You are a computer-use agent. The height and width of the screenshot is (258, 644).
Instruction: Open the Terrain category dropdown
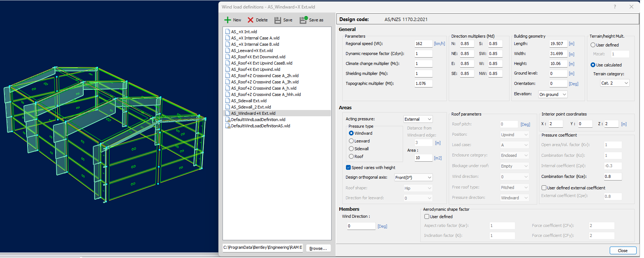(615, 83)
